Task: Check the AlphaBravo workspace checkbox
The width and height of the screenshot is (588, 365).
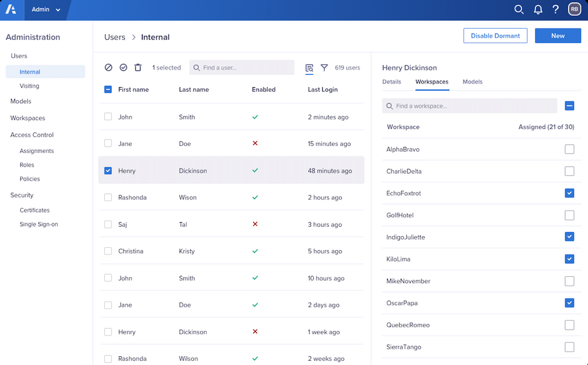Action: 569,150
